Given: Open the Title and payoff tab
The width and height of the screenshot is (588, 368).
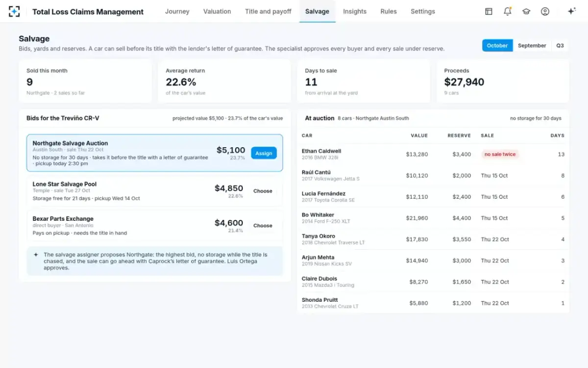Looking at the screenshot, I should (268, 11).
